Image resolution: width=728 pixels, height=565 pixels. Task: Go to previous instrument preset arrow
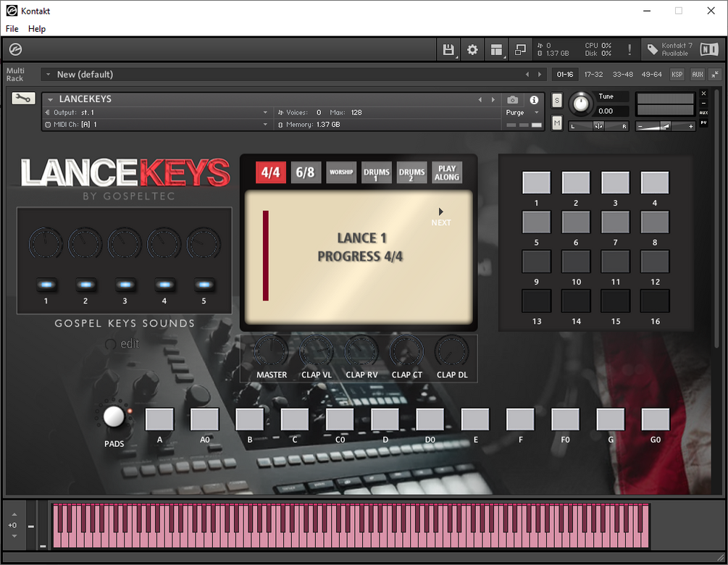point(480,100)
